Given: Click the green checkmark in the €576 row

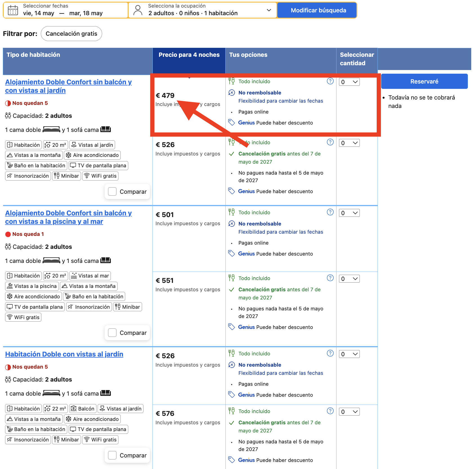Looking at the screenshot, I should pyautogui.click(x=232, y=423).
